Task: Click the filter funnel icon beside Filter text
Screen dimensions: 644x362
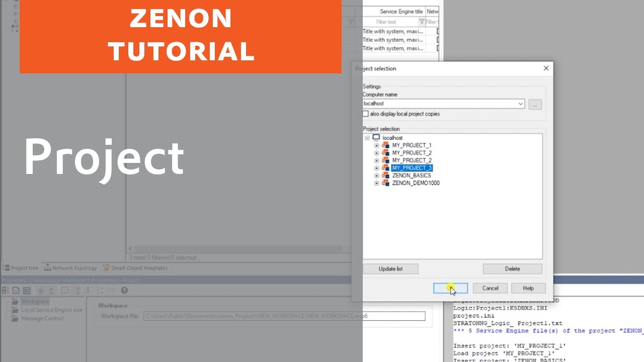Action: (422, 22)
